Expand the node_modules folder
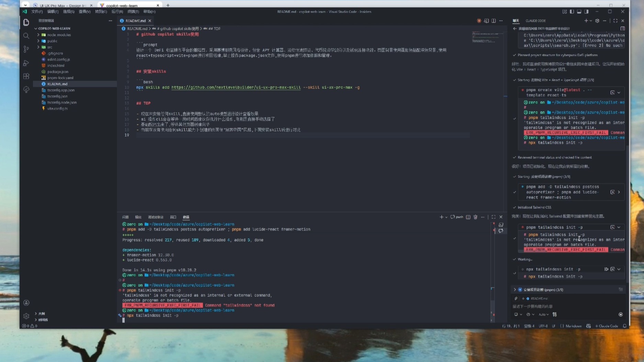 pyautogui.click(x=38, y=35)
